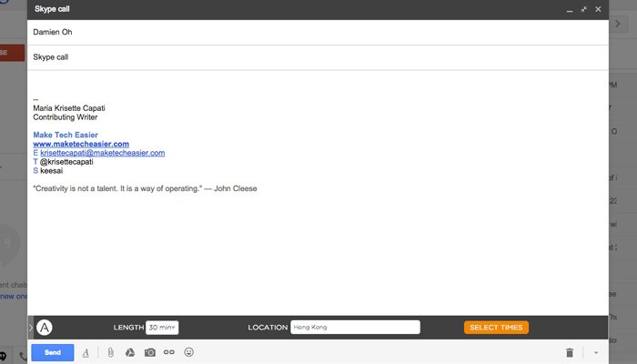Image resolution: width=637 pixels, height=364 pixels.
Task: Send the Skype call email
Action: click(53, 352)
